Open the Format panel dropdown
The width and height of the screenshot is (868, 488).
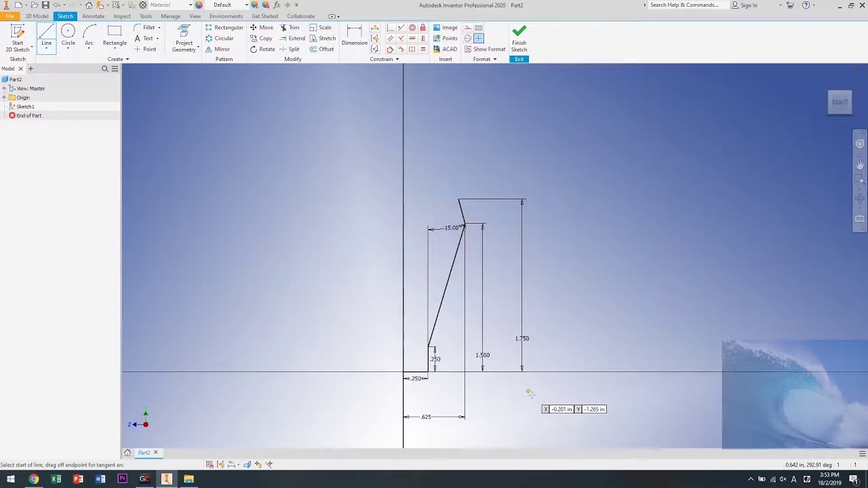click(x=485, y=59)
